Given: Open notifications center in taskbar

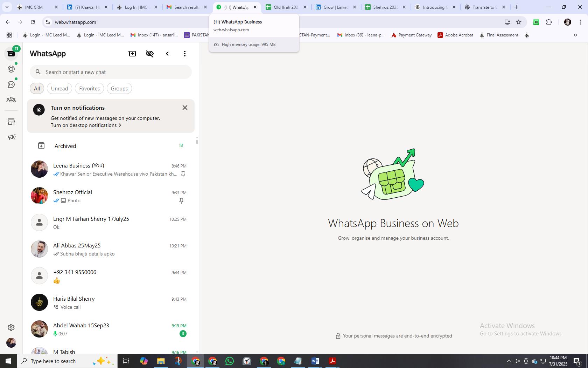Looking at the screenshot, I should point(578,361).
